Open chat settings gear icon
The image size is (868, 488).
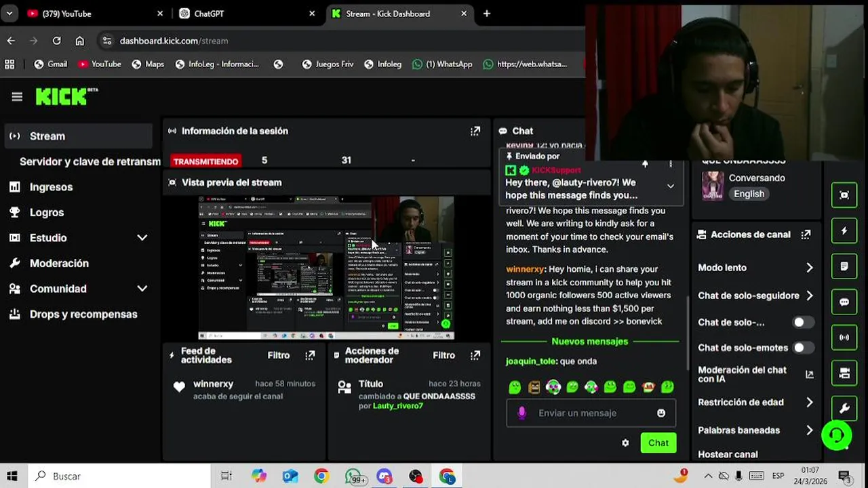pos(625,443)
